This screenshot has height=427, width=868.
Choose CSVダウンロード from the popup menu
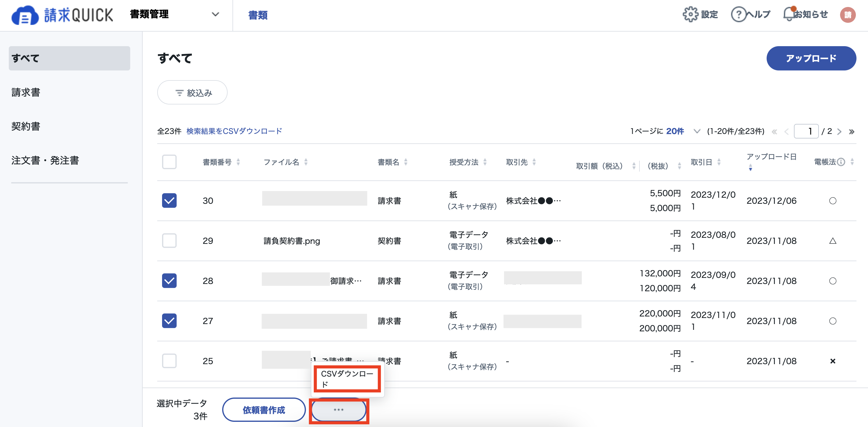click(x=348, y=379)
